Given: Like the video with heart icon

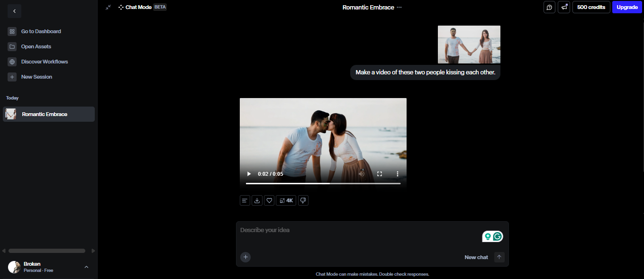Looking at the screenshot, I should pyautogui.click(x=269, y=200).
